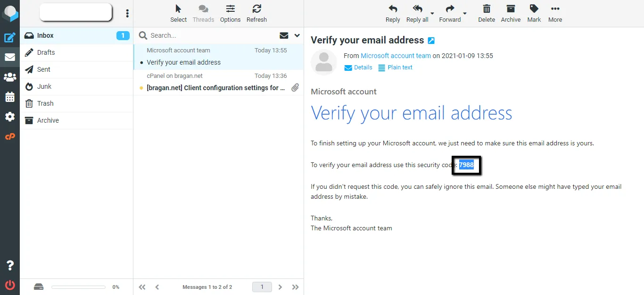Open the Settings gear icon

point(10,117)
